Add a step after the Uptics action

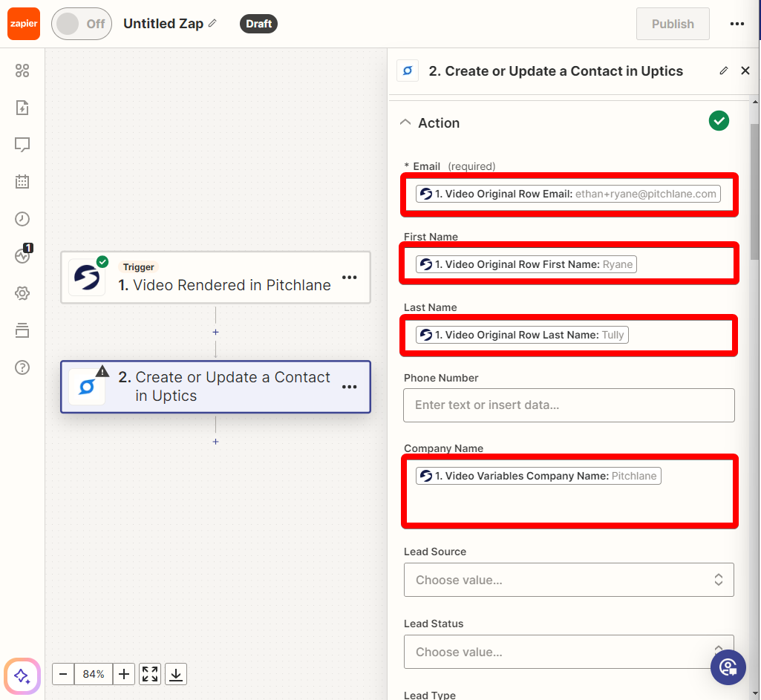(x=215, y=442)
